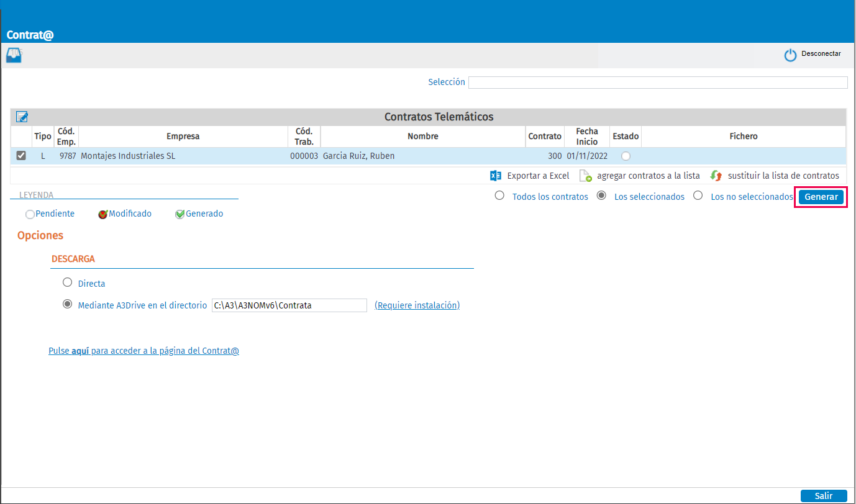This screenshot has height=504, width=856.
Task: Click the Generado green check legend icon
Action: [x=180, y=214]
